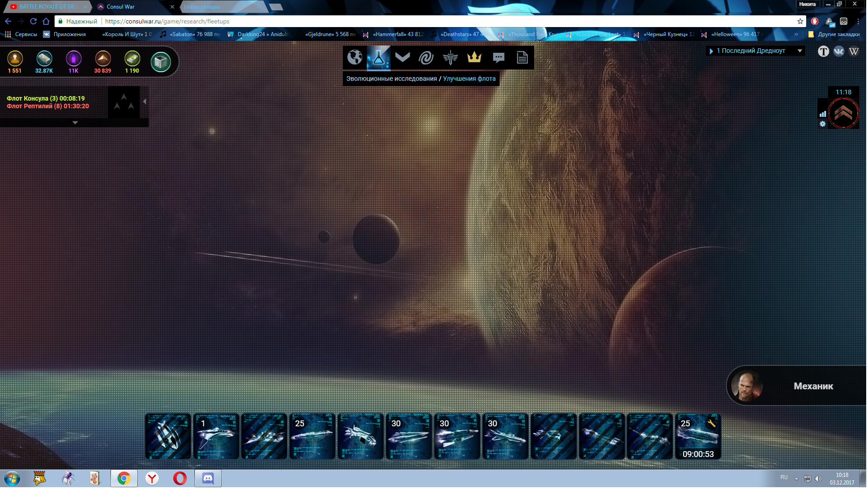Select ship upgrade with 09:00:53 timer
Image resolution: width=868 pixels, height=489 pixels.
tap(698, 437)
